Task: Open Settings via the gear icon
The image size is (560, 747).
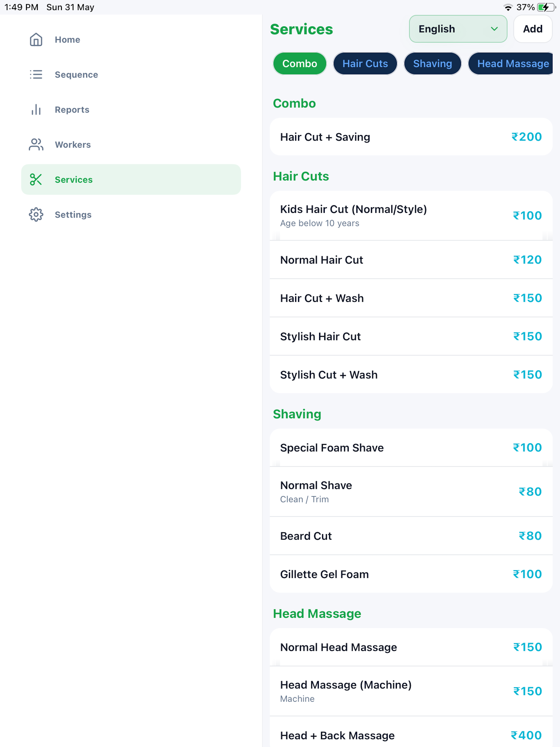Action: [36, 214]
